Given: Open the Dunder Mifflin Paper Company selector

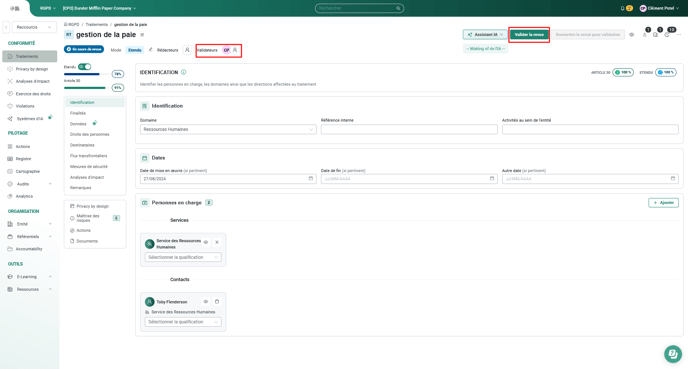Looking at the screenshot, I should tap(99, 8).
